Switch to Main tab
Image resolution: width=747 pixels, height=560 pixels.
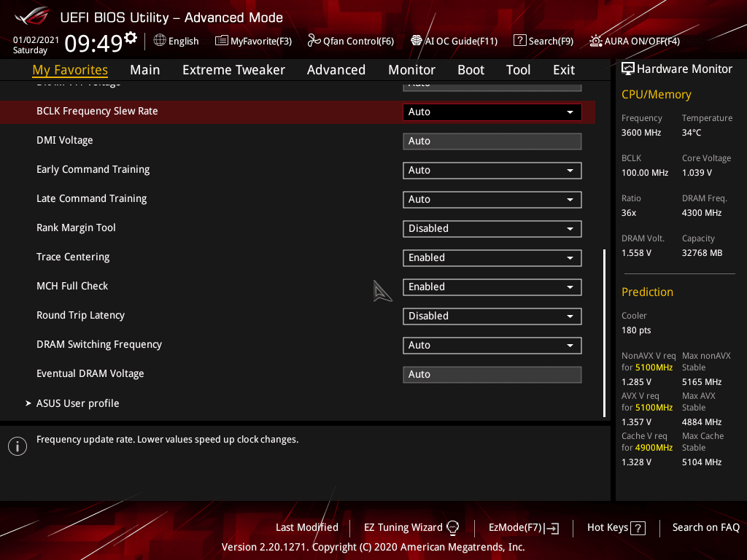tap(145, 69)
